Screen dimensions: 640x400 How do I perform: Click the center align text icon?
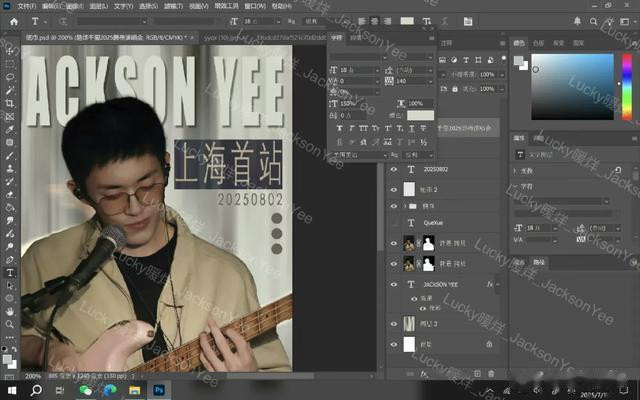374,21
